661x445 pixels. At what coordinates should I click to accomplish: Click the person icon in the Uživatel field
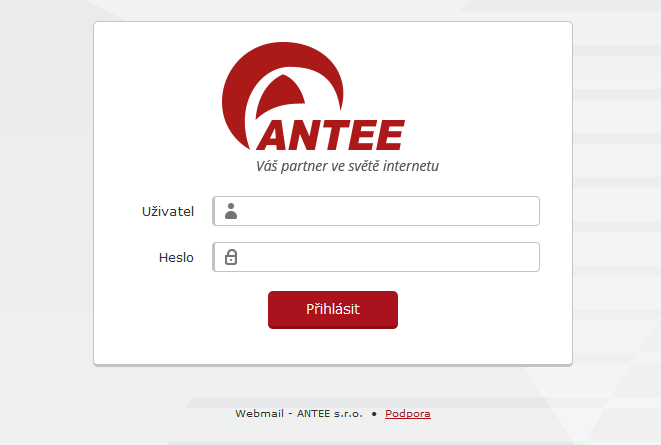231,211
